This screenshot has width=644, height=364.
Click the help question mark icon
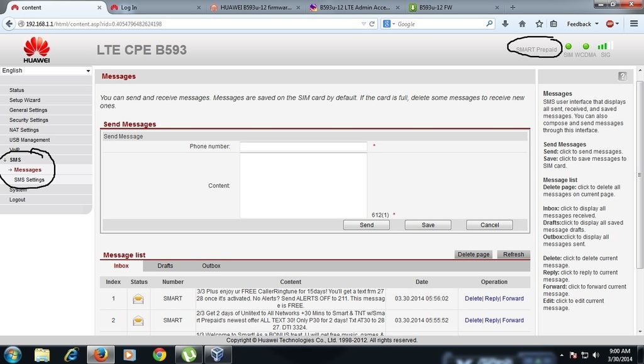point(623,76)
